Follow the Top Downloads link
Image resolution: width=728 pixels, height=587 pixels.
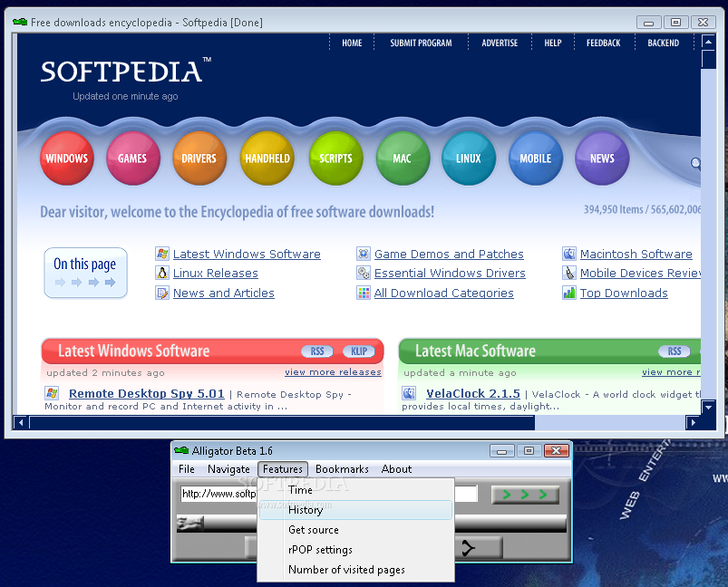624,293
